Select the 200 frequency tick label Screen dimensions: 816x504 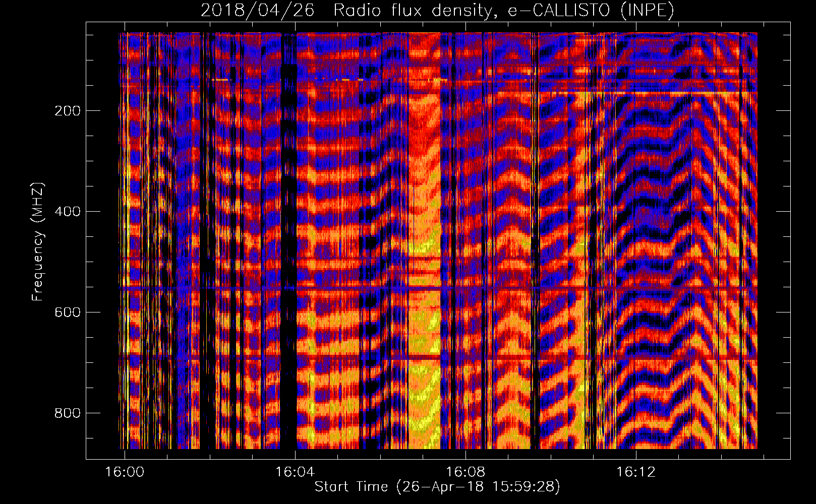pos(68,111)
